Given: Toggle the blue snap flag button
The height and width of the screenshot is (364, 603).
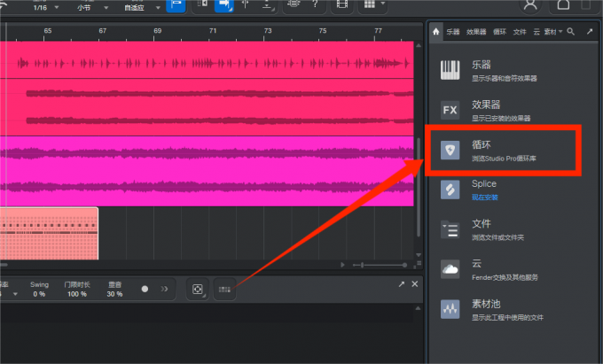Looking at the screenshot, I should click(176, 5).
